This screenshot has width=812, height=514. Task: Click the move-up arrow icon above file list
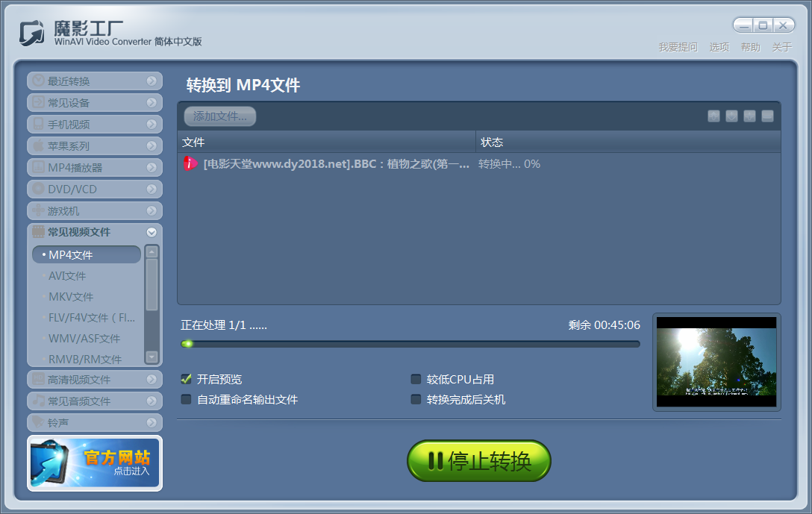click(713, 116)
